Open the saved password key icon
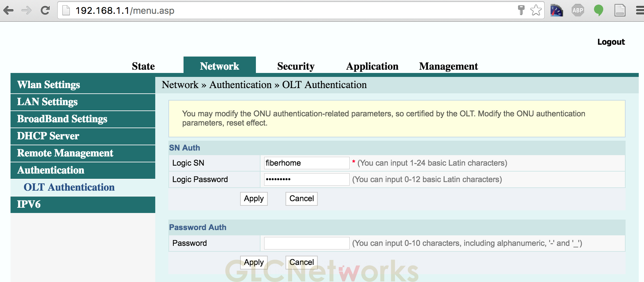This screenshot has height=282, width=644. tap(521, 10)
